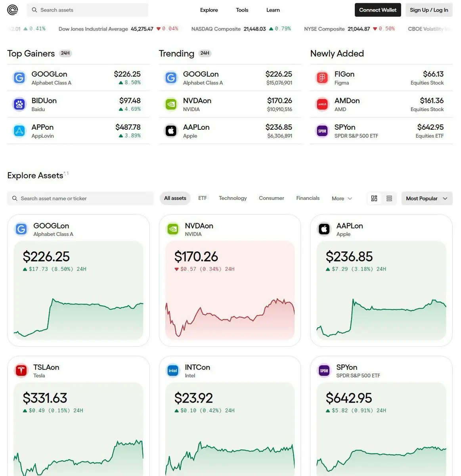Select the Consumer filter tab
Viewport: 461px width, 476px height.
(272, 198)
